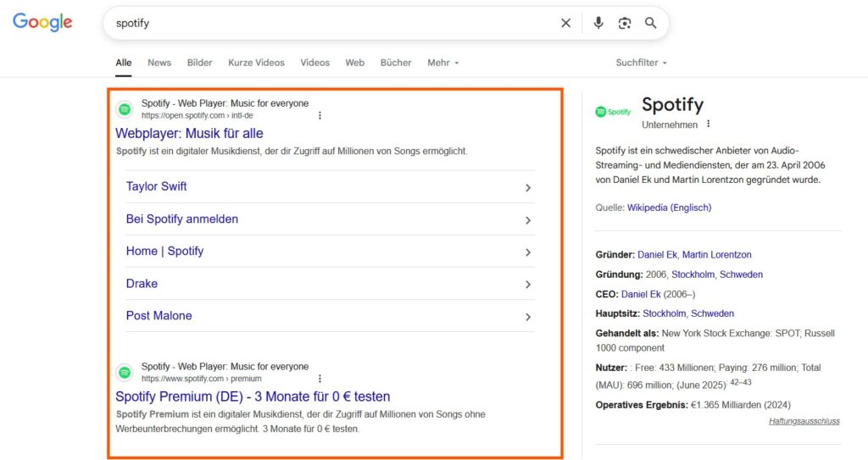Screen dimensions: 868x460
Task: Open the Drake sitelink
Action: 142,284
